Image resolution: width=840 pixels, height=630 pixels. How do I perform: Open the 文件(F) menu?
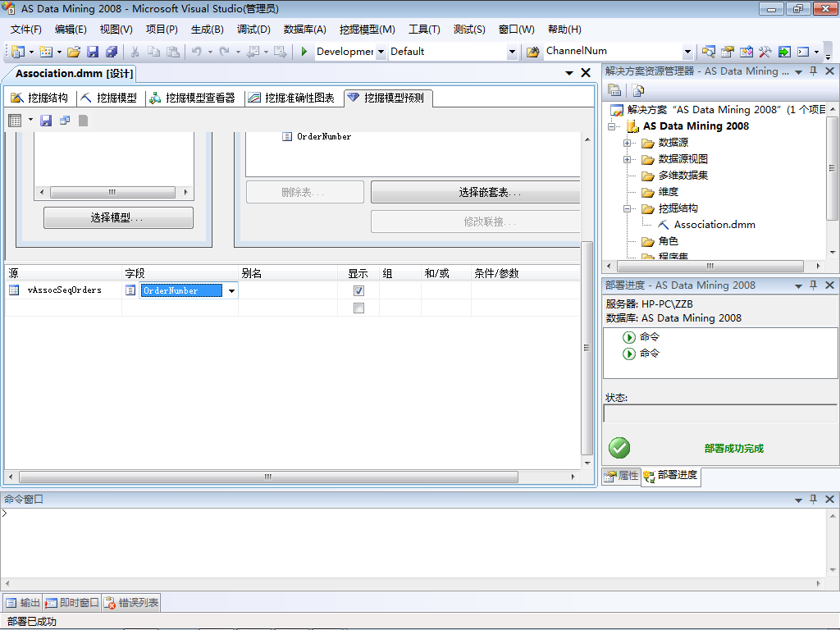25,30
